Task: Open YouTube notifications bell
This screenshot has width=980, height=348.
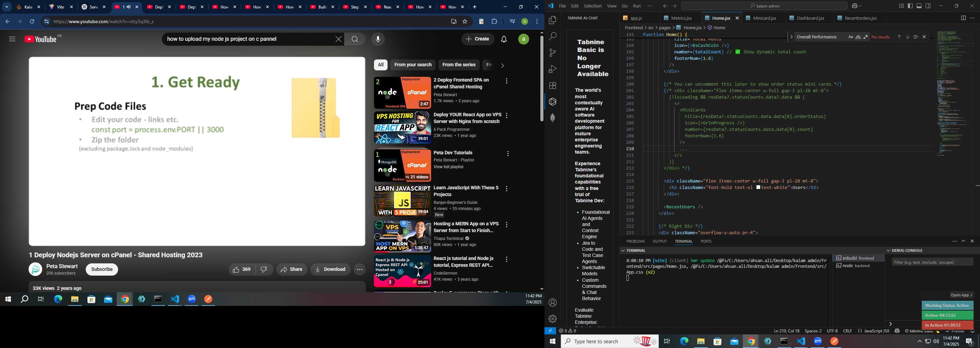Action: coord(504,39)
